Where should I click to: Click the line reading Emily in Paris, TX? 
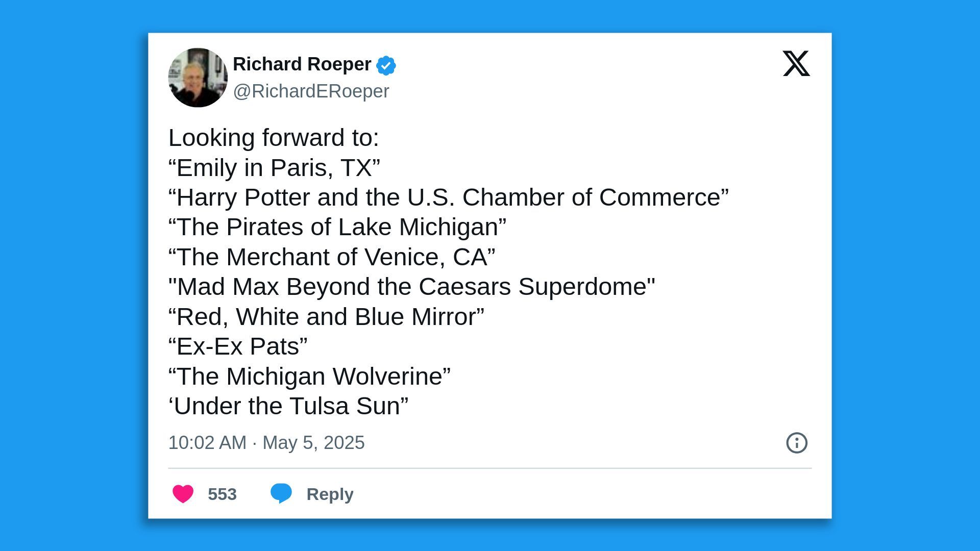pyautogui.click(x=274, y=167)
